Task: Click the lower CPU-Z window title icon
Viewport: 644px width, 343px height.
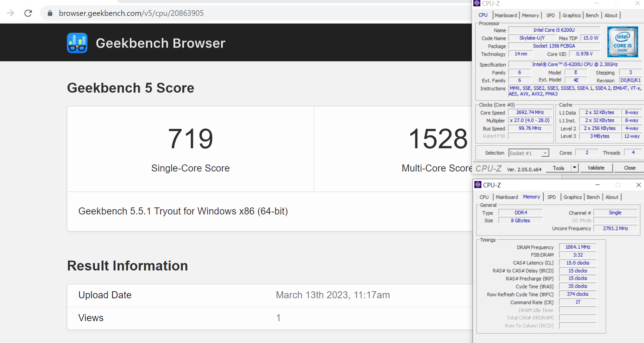Action: click(478, 185)
